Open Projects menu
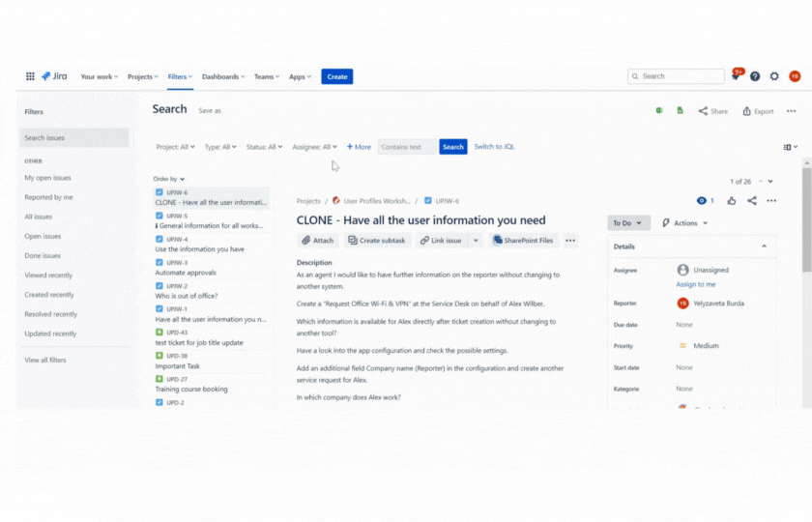The height and width of the screenshot is (522, 812). pyautogui.click(x=143, y=76)
